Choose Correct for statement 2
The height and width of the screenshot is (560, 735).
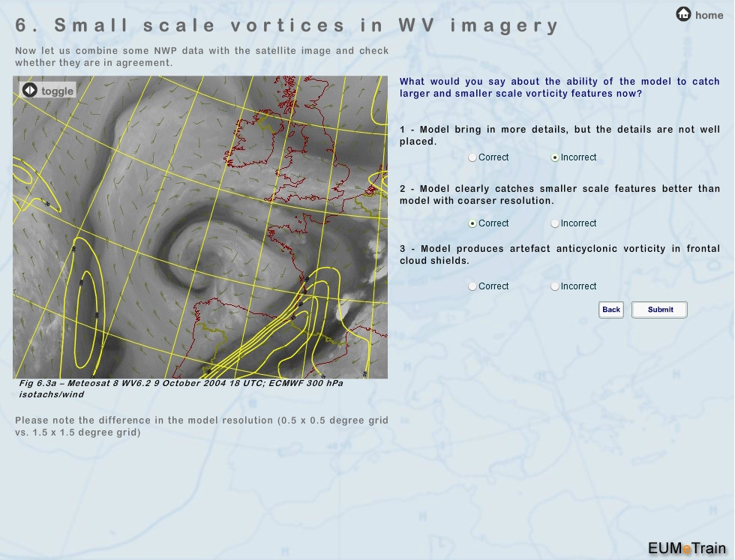click(472, 223)
